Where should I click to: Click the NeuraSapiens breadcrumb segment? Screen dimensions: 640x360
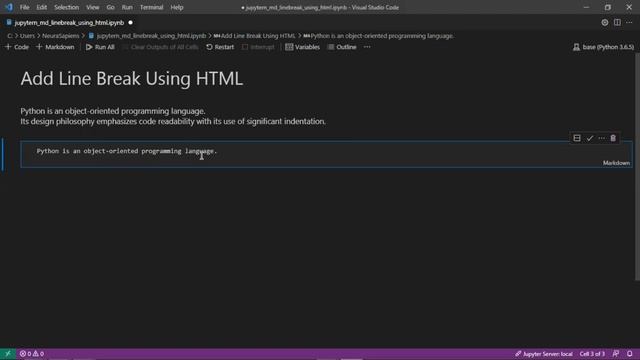60,36
